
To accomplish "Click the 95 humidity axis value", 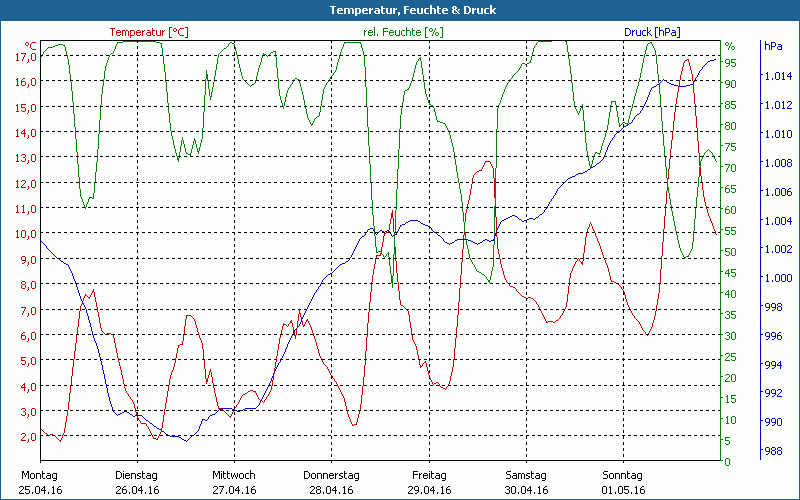I will pos(731,63).
